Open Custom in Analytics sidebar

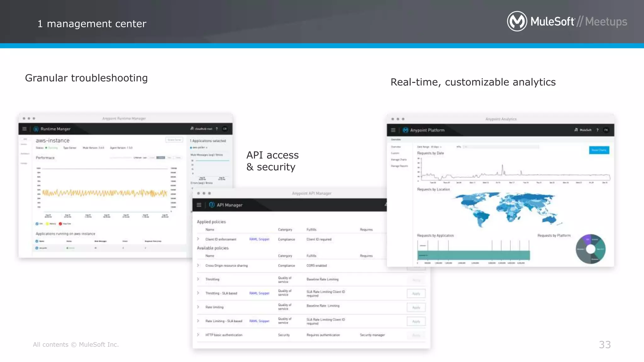(x=395, y=153)
